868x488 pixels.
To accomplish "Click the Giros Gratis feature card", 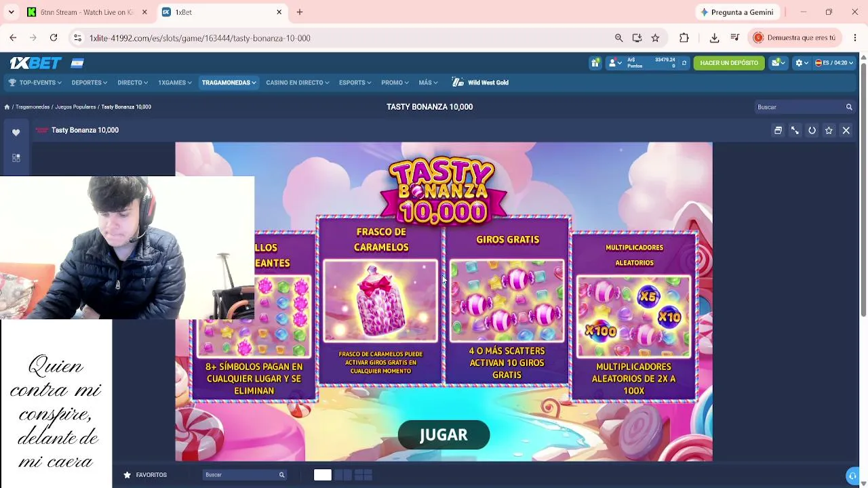I will point(507,302).
